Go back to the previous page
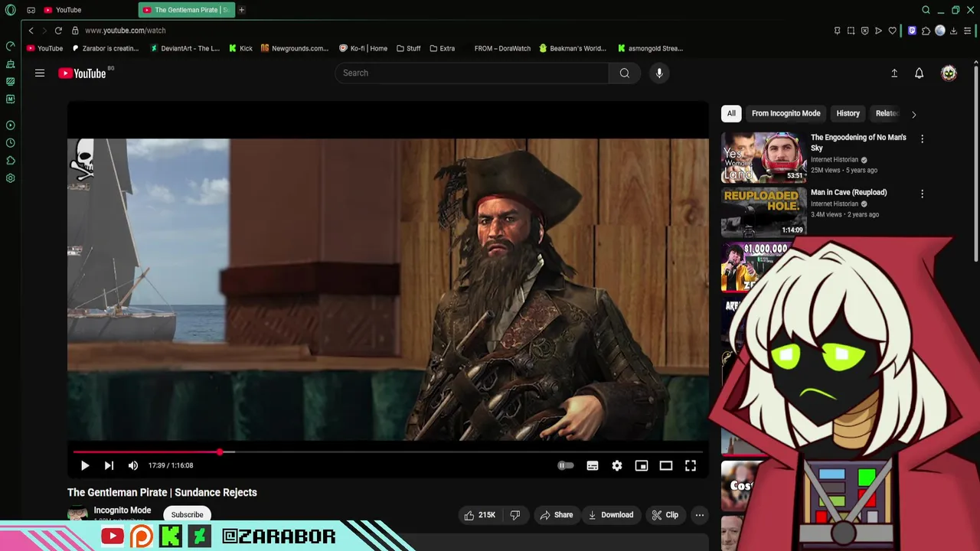Screen dimensions: 980x551 tap(31, 31)
